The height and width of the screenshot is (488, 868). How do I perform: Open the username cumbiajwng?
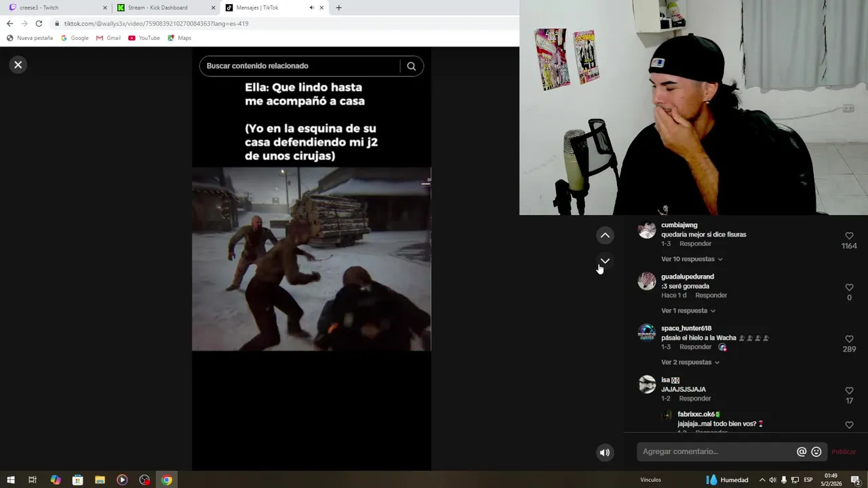point(679,225)
